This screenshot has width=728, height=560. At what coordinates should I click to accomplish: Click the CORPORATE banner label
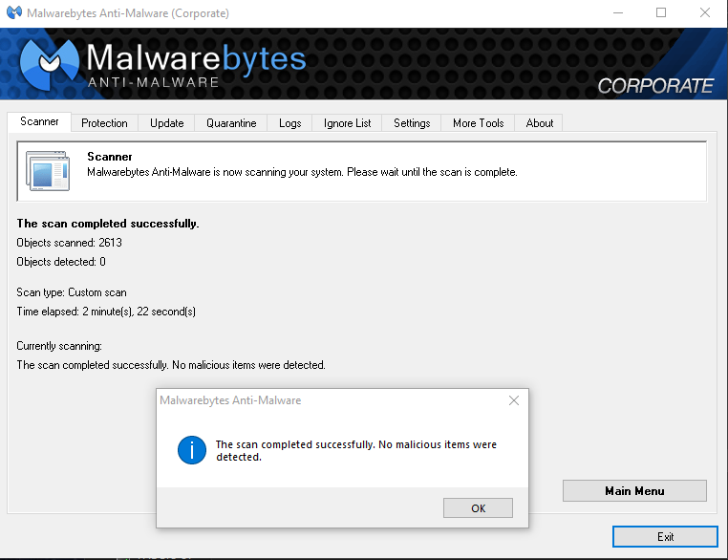[655, 86]
